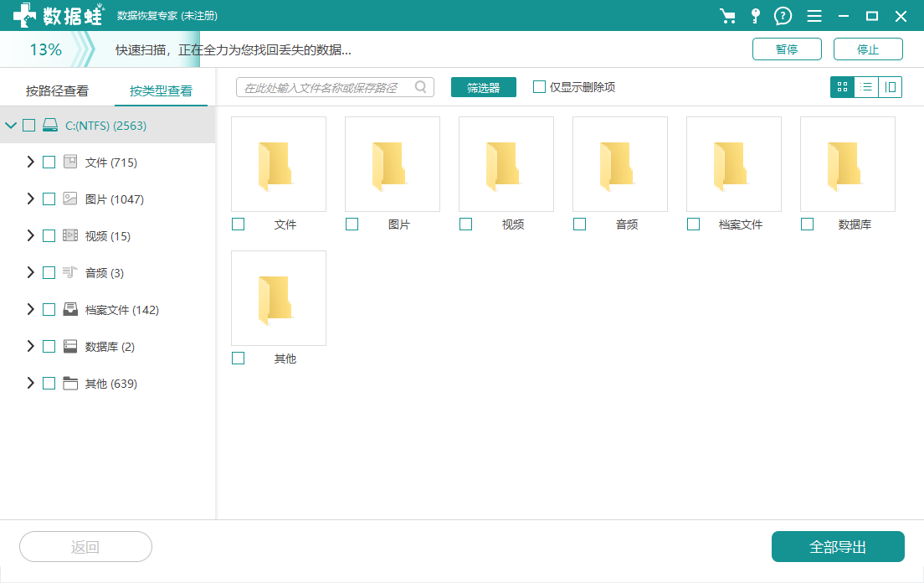Viewport: 924px width, 583px height.
Task: Click the 全部导出 export button
Action: coord(838,546)
